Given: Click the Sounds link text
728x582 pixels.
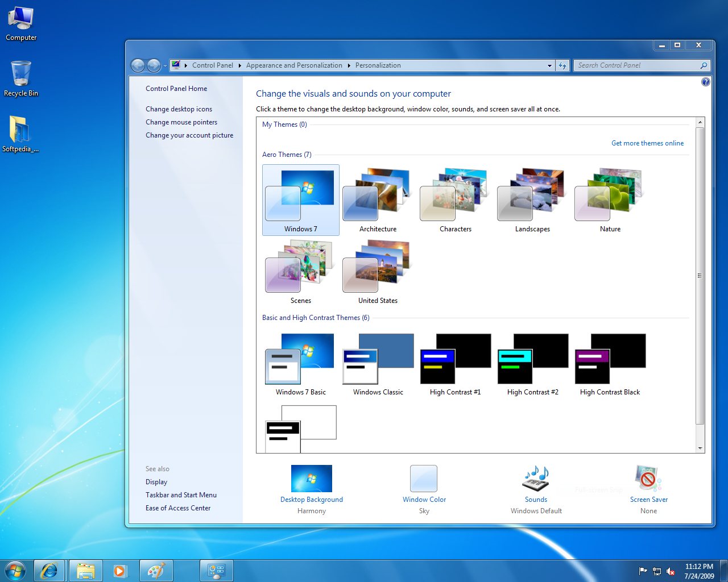Looking at the screenshot, I should click(x=536, y=500).
